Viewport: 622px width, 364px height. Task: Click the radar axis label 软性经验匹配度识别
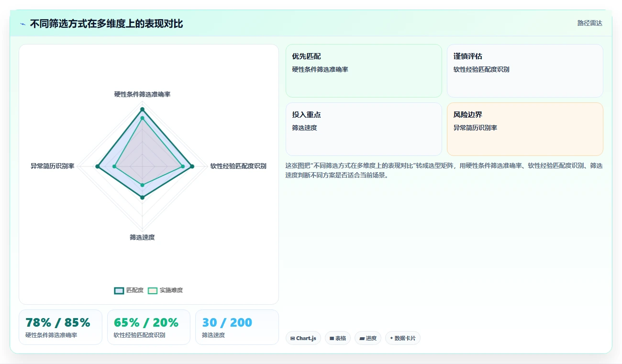tap(238, 166)
